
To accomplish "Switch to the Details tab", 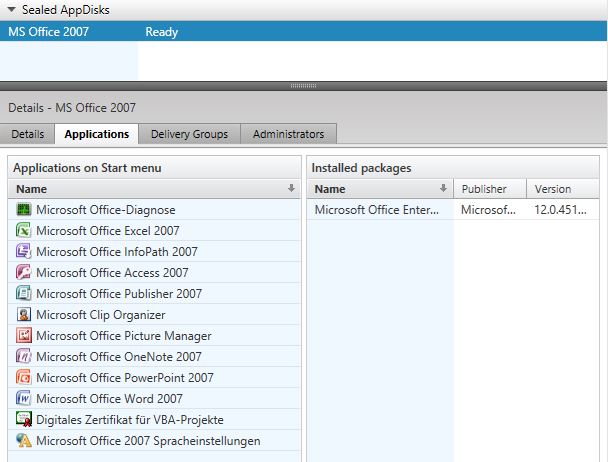I will pos(27,134).
